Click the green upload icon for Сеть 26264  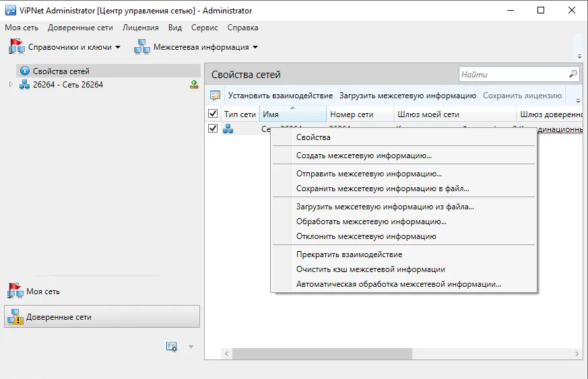coord(194,84)
